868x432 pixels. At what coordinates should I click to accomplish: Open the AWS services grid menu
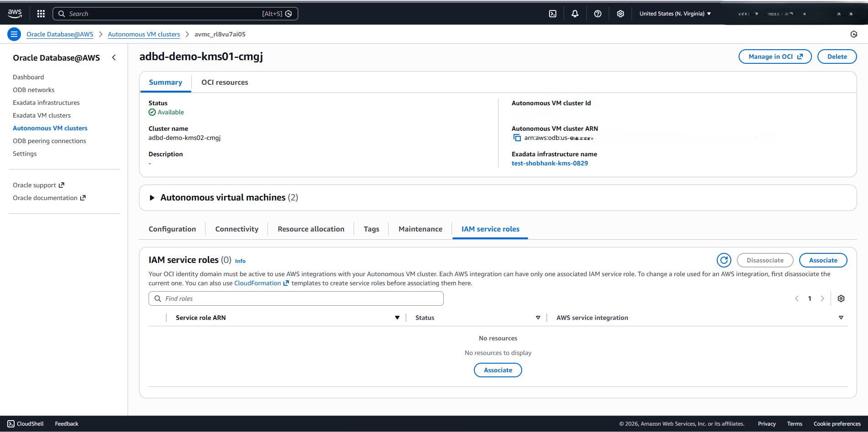(41, 13)
